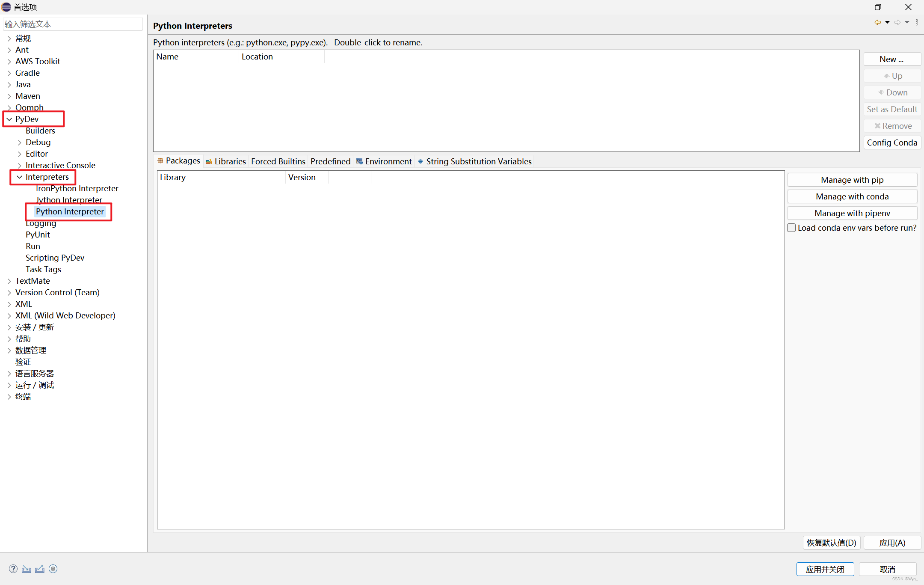Collapse the Interpreters tree node
The image size is (924, 585).
coord(19,177)
